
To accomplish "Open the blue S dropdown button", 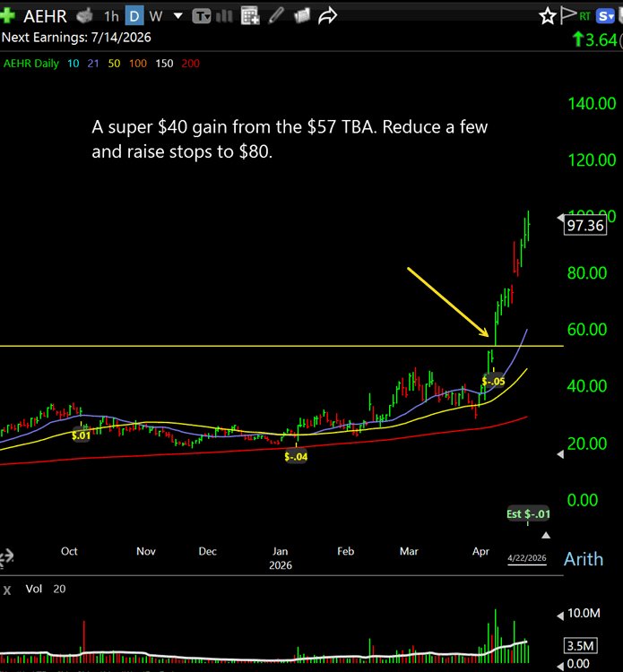I will 605,16.
